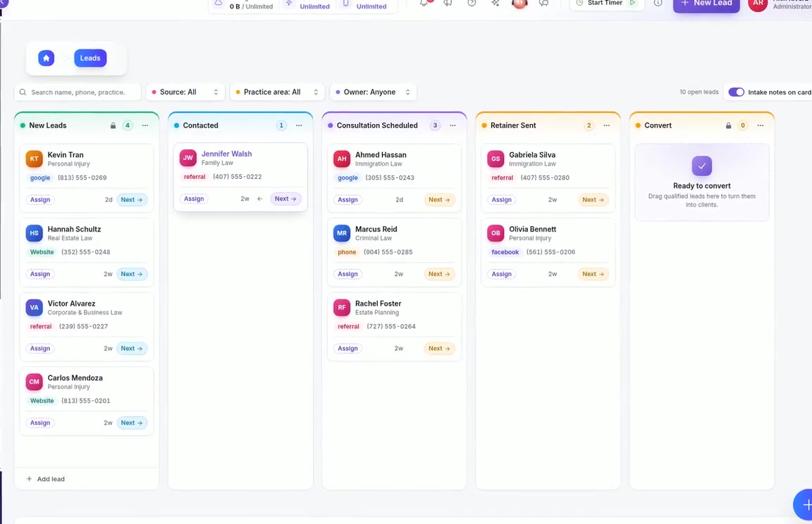This screenshot has width=812, height=524.
Task: Click the help question mark icon
Action: point(472,3)
